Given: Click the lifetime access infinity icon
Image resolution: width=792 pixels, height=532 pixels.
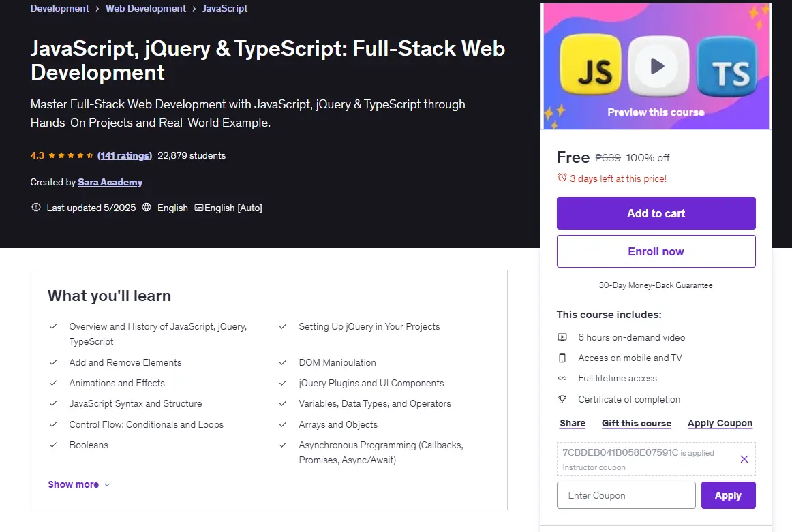Looking at the screenshot, I should 562,379.
